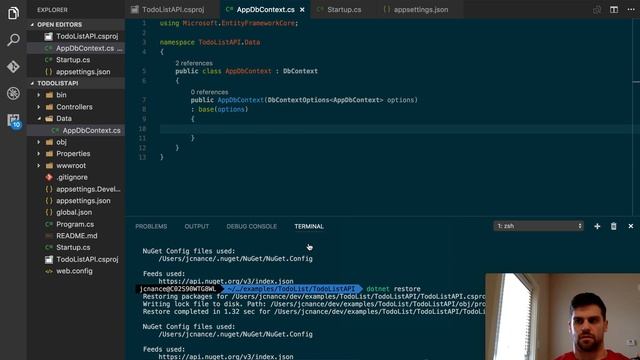The height and width of the screenshot is (360, 640).
Task: Kill terminal with the trash icon
Action: [x=613, y=226]
